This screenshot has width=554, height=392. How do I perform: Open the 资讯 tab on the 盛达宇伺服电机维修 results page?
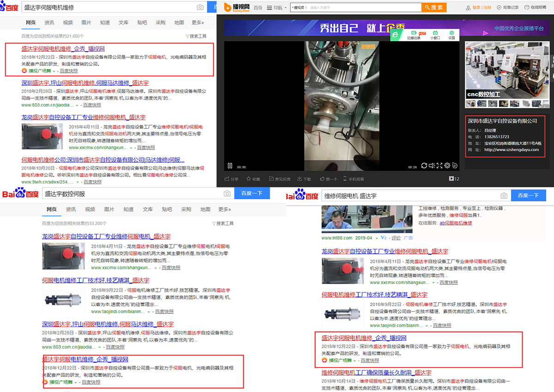pos(49,23)
